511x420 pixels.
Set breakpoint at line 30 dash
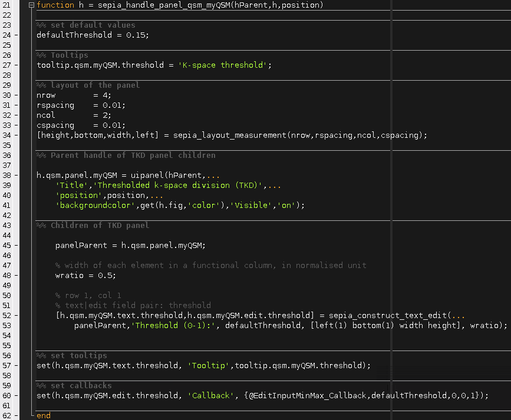click(17, 95)
